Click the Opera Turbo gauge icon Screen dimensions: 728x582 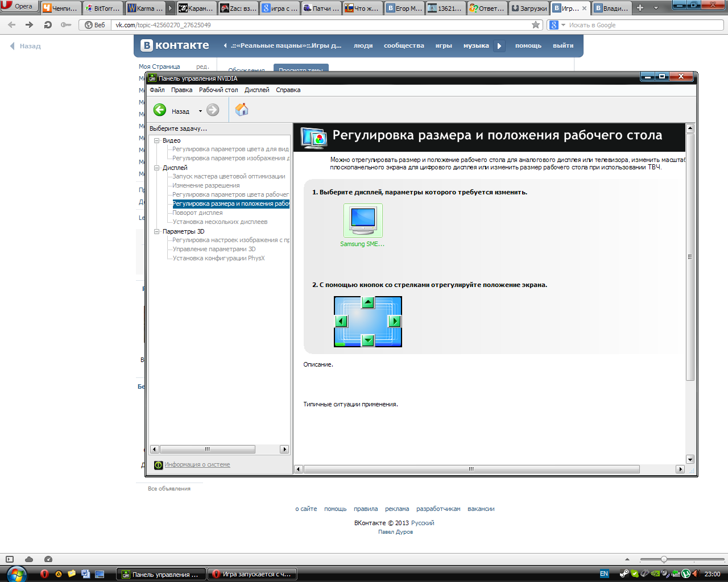pos(48,559)
